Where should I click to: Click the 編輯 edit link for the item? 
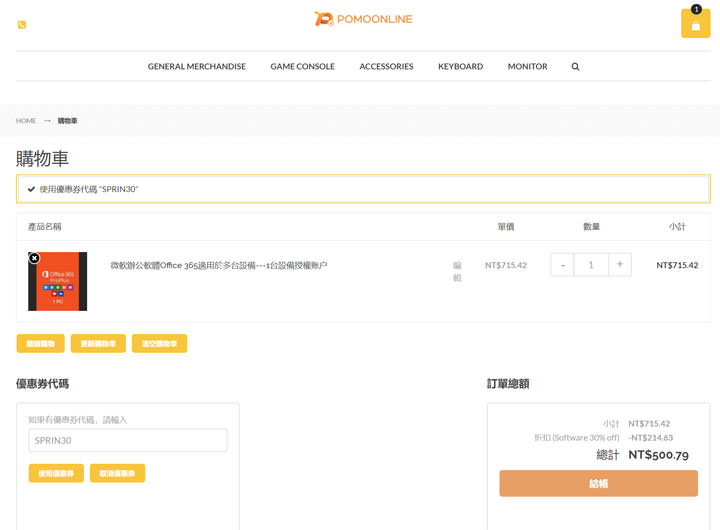click(x=457, y=271)
